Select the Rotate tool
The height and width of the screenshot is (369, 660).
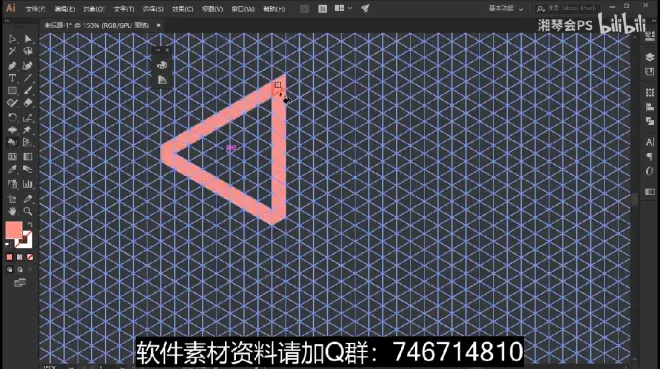(x=12, y=117)
